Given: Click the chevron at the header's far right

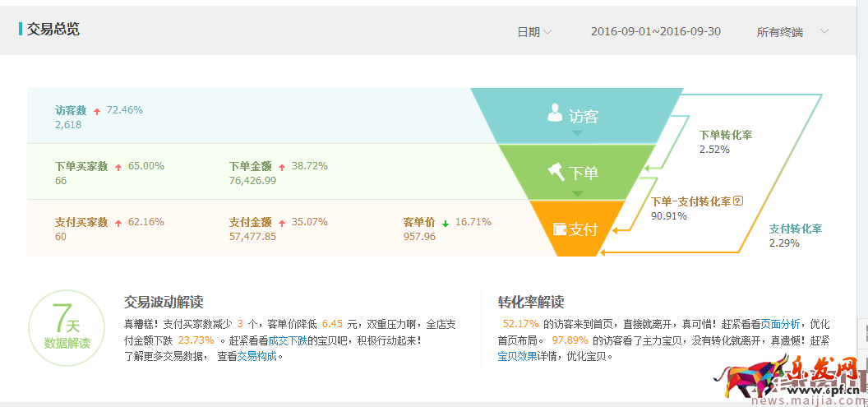Looking at the screenshot, I should click(x=824, y=32).
